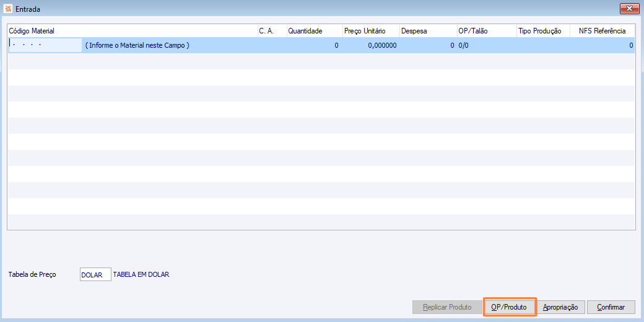Click the NFS Referência column header
The image size is (644, 322).
tap(603, 31)
